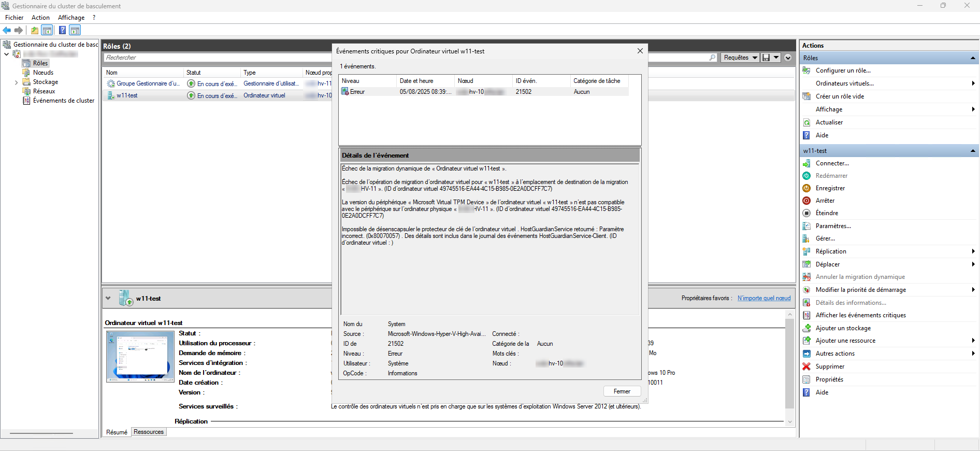This screenshot has height=451, width=980.
Task: Click the Connecter action icon
Action: tap(806, 163)
